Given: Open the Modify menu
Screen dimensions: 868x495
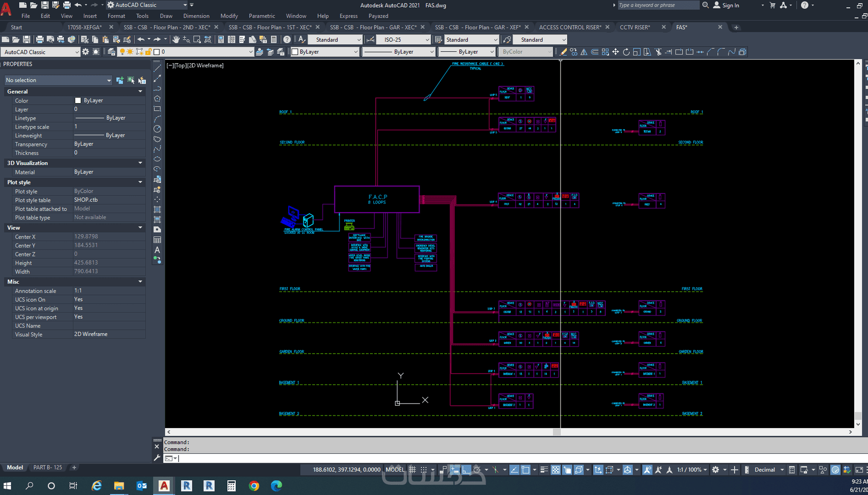Looking at the screenshot, I should click(229, 16).
